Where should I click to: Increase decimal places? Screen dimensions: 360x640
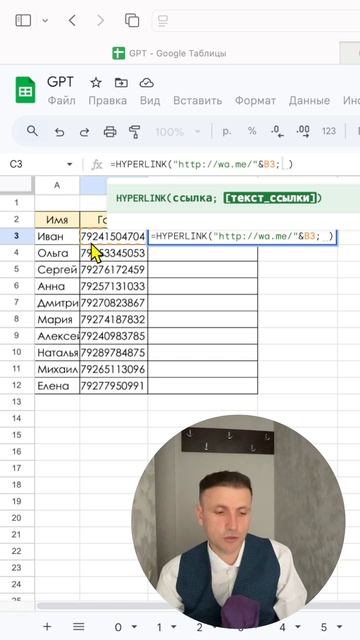tap(302, 131)
